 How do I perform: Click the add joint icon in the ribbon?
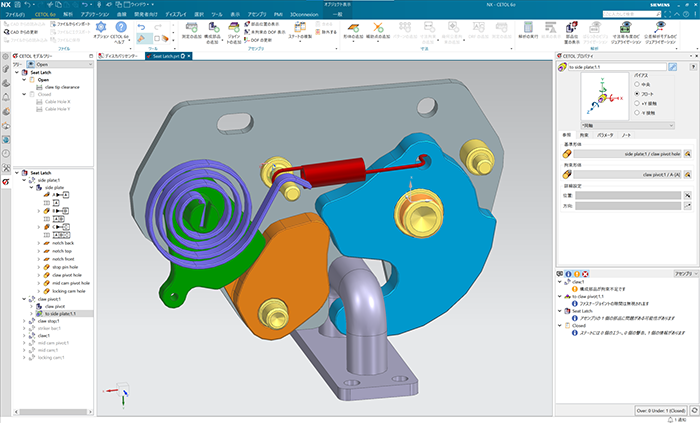(233, 27)
